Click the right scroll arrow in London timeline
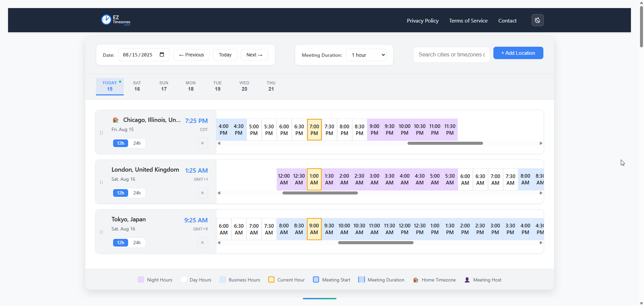 click(541, 193)
